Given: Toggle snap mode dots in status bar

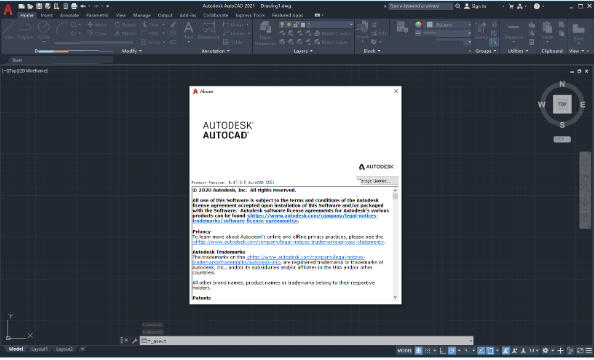Looking at the screenshot, I should pos(427,351).
